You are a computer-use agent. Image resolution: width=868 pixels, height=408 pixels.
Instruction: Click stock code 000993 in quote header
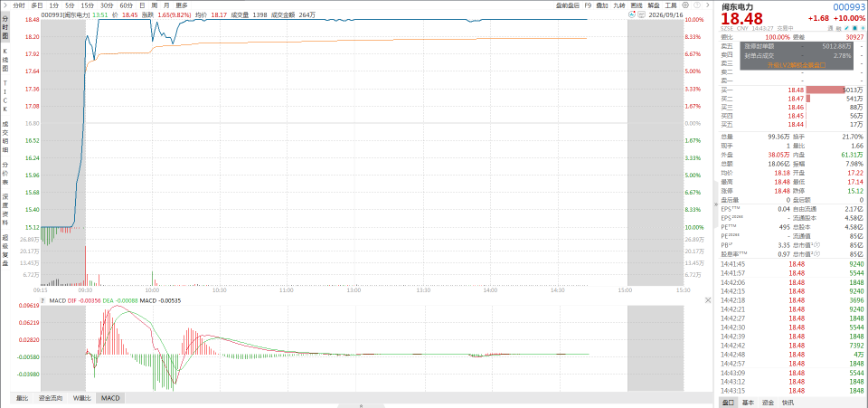(847, 6)
